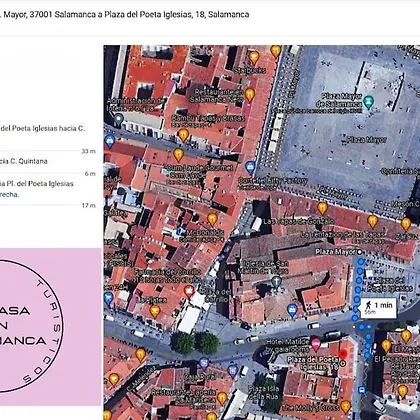Click the McDonald's restaurant pin
The width and height of the screenshot is (420, 420).
[212, 219]
